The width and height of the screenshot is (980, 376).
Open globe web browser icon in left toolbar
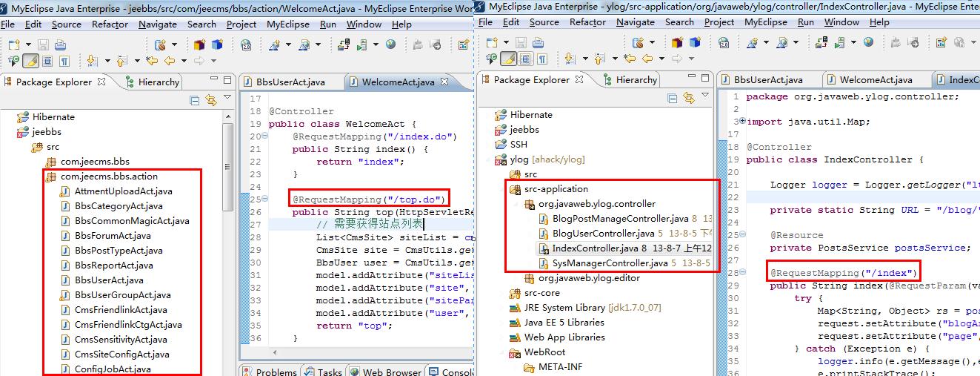pyautogui.click(x=390, y=45)
